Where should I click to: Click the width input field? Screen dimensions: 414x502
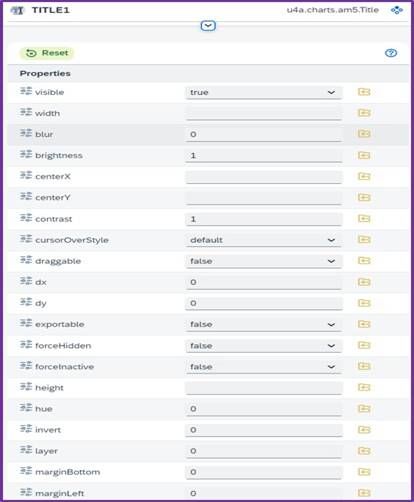click(x=263, y=113)
